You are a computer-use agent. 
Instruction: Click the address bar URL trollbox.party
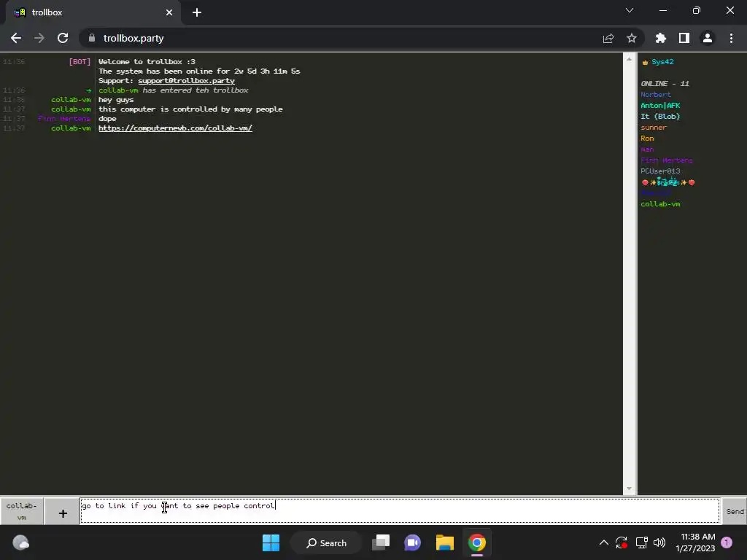point(133,38)
